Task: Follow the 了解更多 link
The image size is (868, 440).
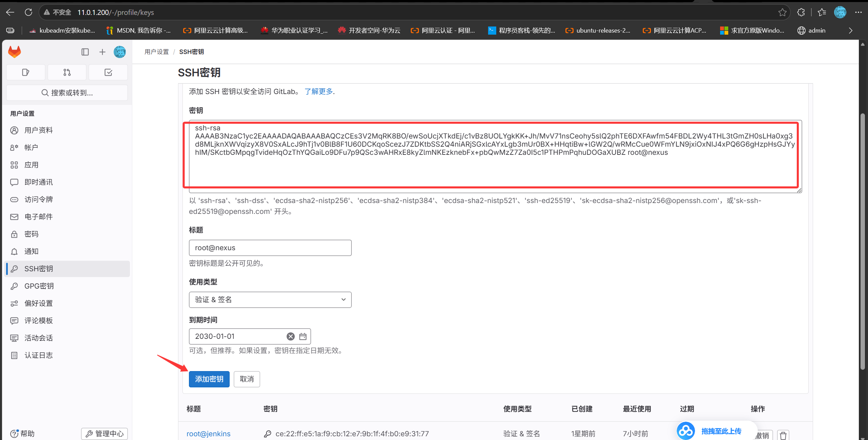Action: click(319, 92)
